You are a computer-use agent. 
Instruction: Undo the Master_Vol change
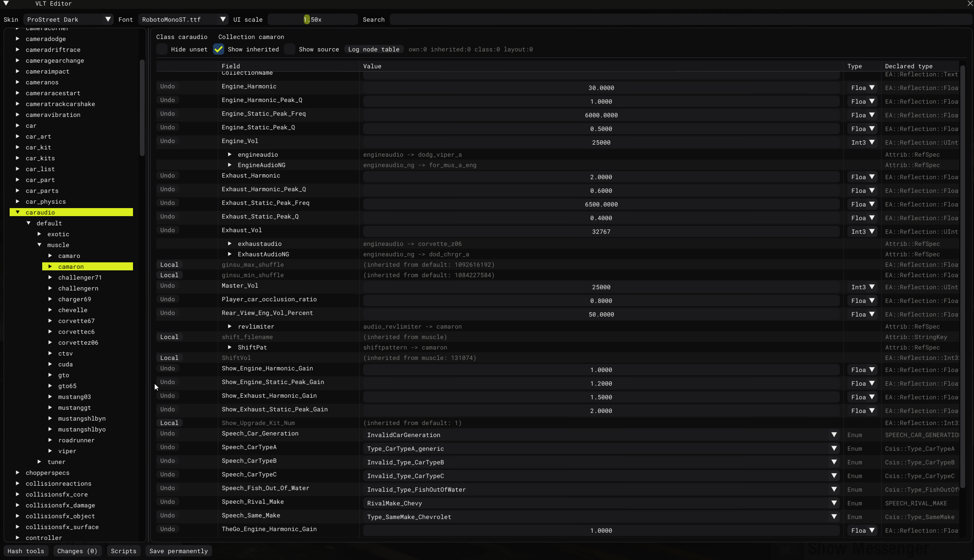coord(168,286)
